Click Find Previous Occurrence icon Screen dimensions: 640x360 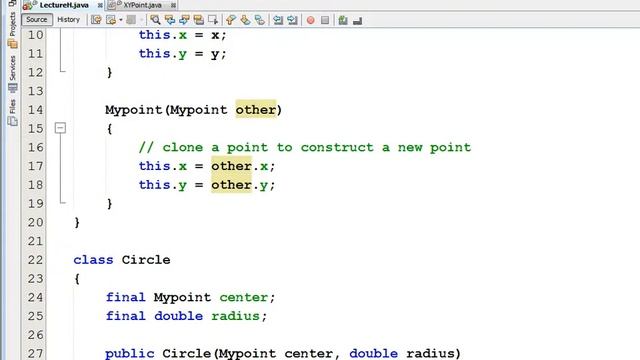(x=170, y=20)
